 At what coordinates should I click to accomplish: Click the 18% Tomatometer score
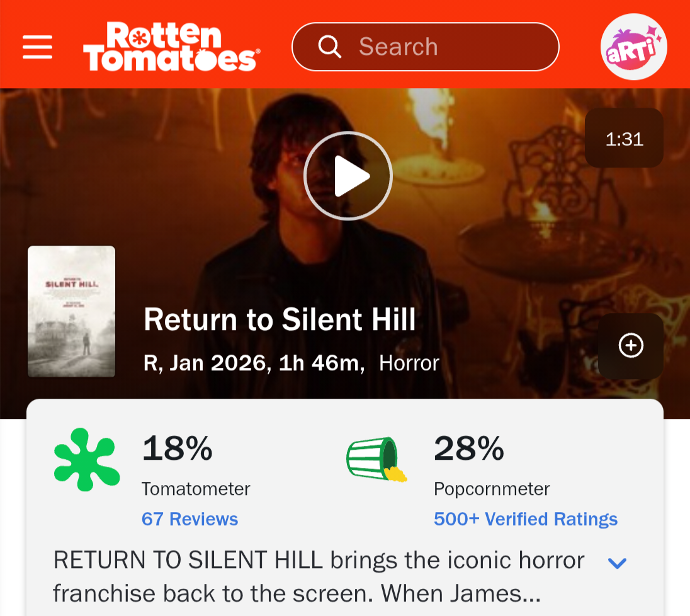tap(177, 448)
